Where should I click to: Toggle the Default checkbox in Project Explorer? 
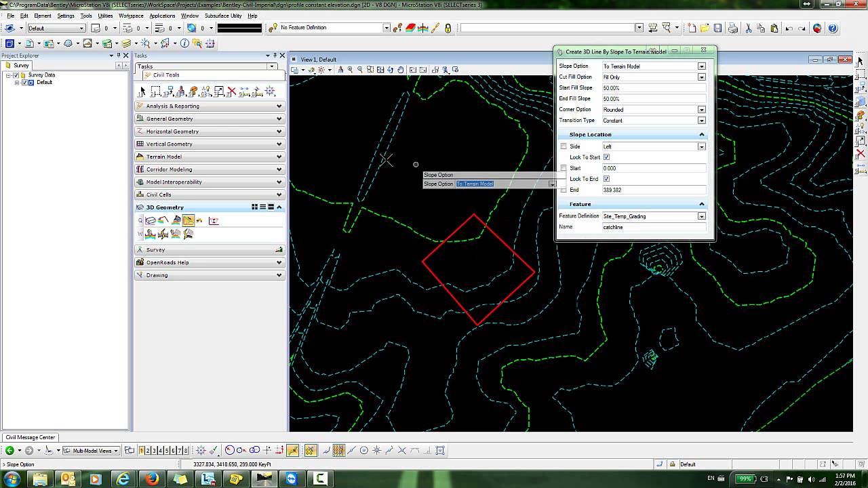click(x=24, y=82)
